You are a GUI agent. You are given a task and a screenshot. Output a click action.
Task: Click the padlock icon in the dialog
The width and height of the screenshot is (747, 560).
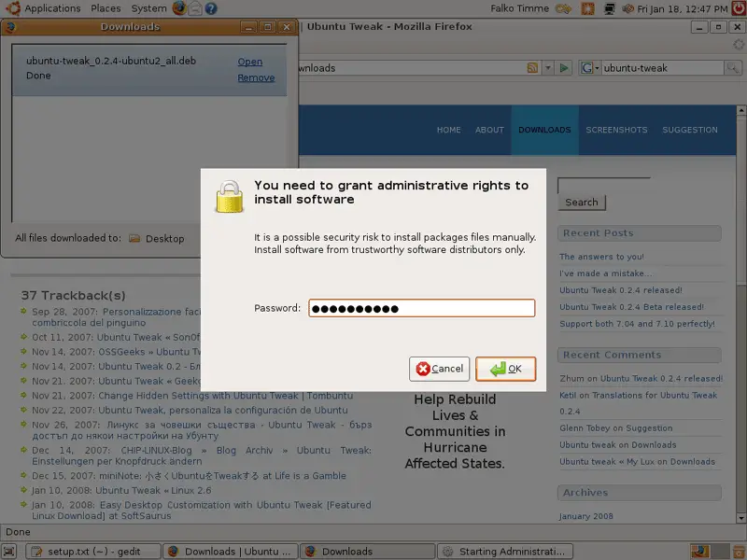pyautogui.click(x=229, y=196)
